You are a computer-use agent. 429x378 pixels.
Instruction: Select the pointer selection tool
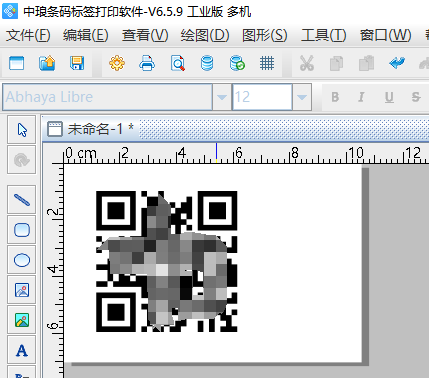pyautogui.click(x=22, y=130)
